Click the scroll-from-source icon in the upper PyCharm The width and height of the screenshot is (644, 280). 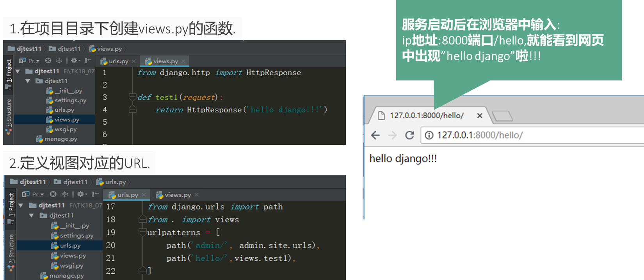(x=48, y=61)
